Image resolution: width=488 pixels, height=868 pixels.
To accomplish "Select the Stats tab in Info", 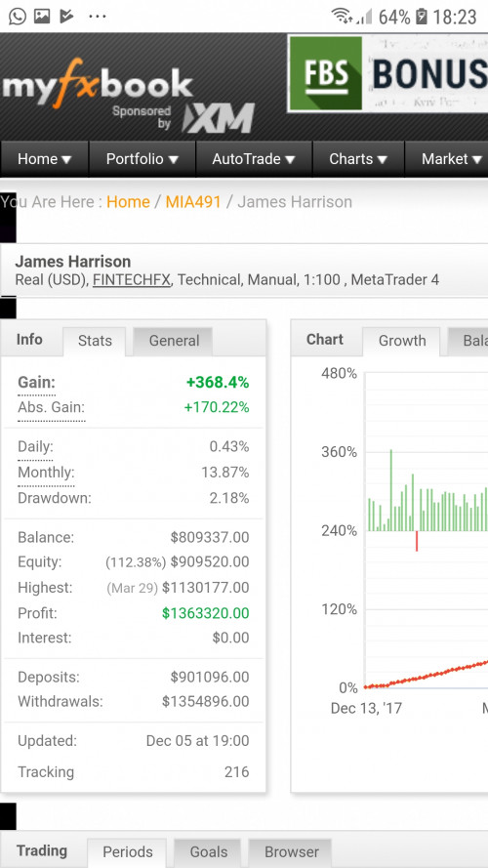I will [95, 341].
